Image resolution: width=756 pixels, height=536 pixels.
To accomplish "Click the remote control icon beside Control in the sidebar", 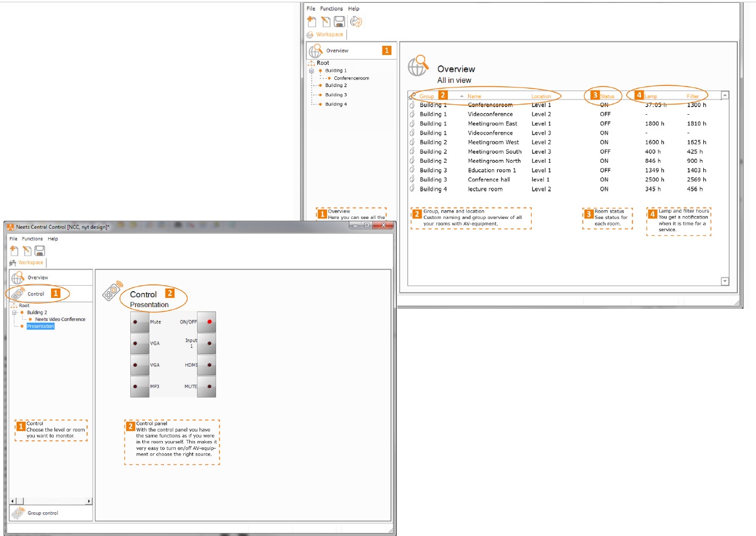I will (x=18, y=294).
